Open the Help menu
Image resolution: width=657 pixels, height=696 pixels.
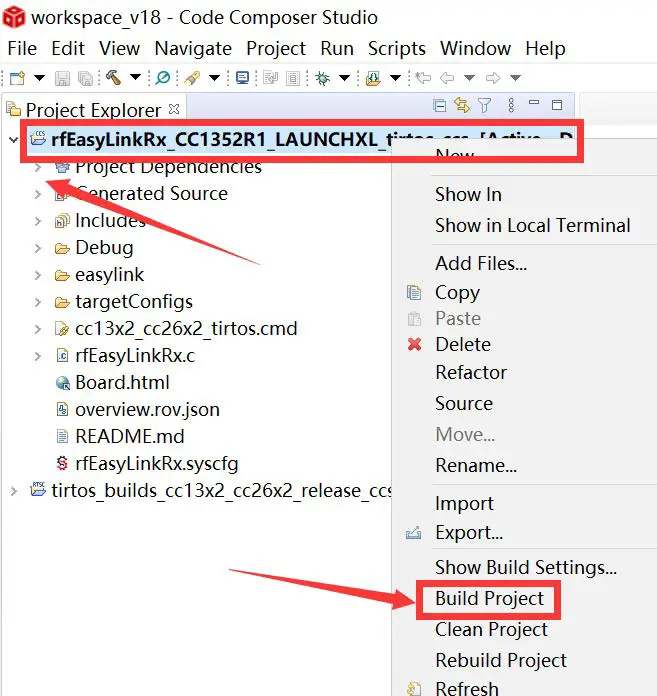545,48
